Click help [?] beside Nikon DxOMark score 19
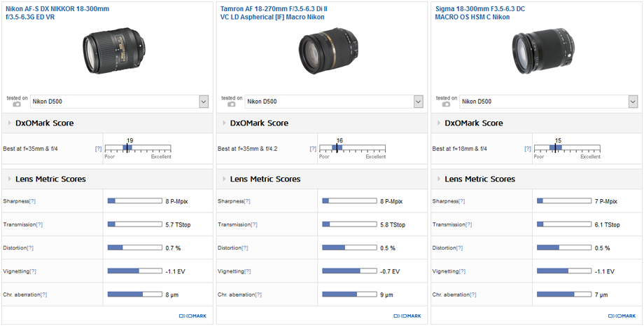 [x=98, y=149]
